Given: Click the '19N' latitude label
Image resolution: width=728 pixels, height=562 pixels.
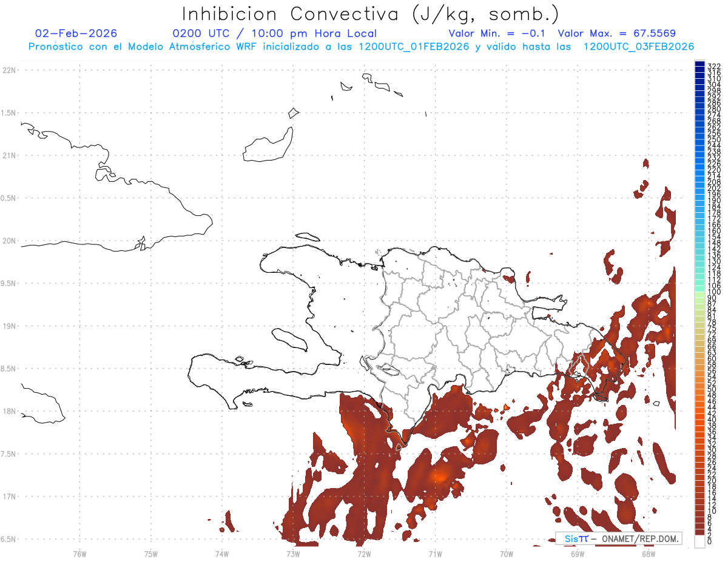Looking at the screenshot, I should point(9,326).
